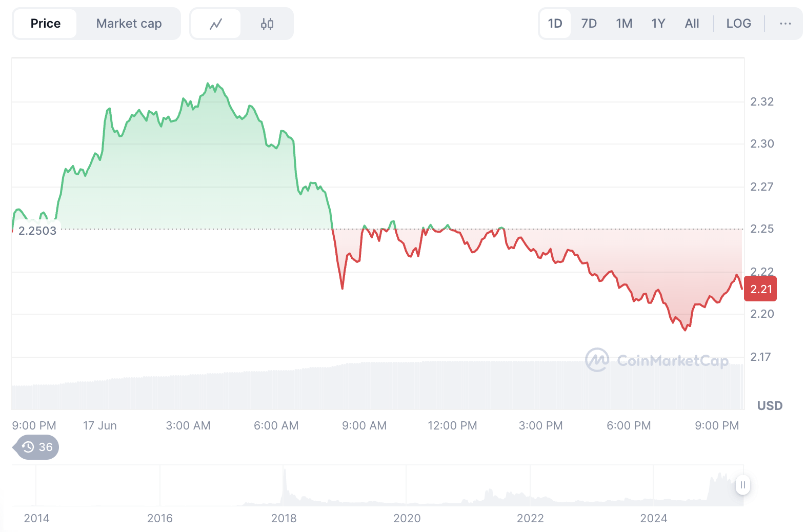Screen dimensions: 805x532
Task: Switch to line chart view icon
Action: 215,24
